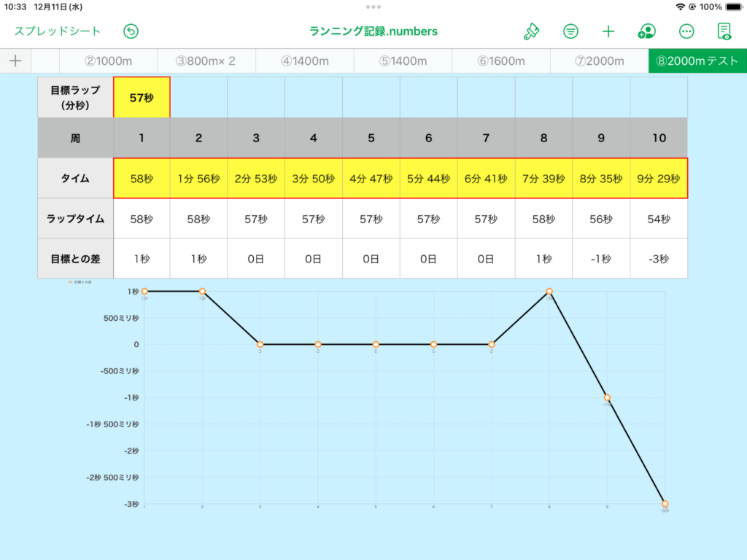Select the 周 row header cell

(75, 138)
